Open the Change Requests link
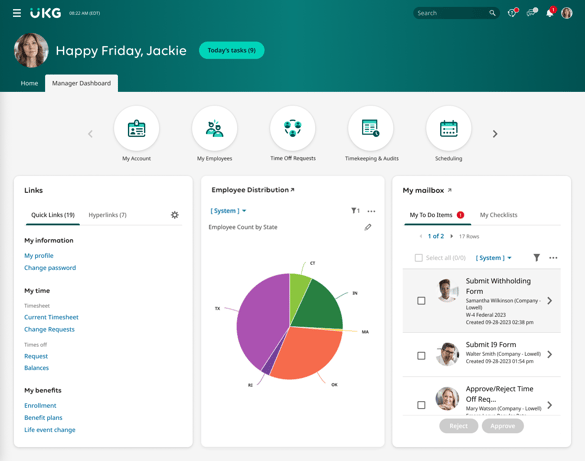 coord(49,330)
